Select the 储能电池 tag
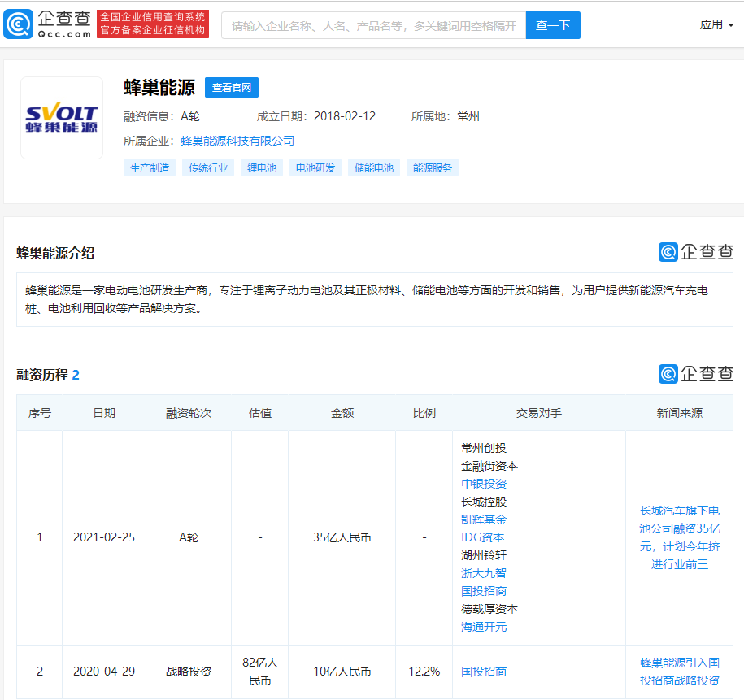 (x=373, y=167)
